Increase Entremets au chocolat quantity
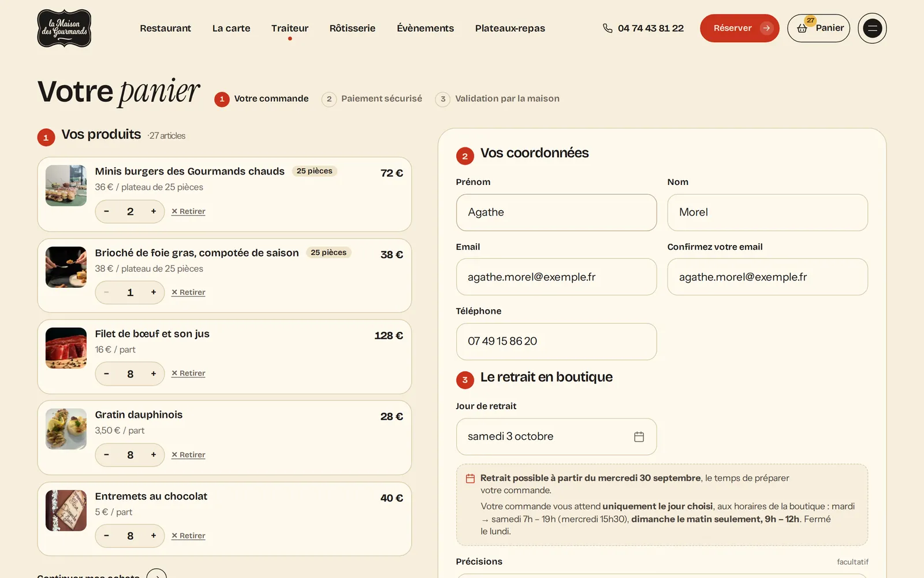924x578 pixels. [x=154, y=536]
